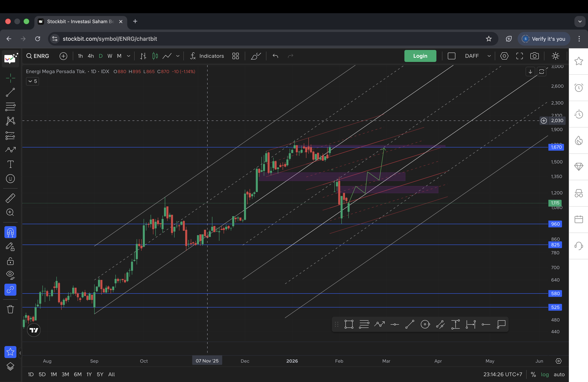The width and height of the screenshot is (588, 382).
Task: Click the trash remove drawings icon
Action: (x=10, y=309)
